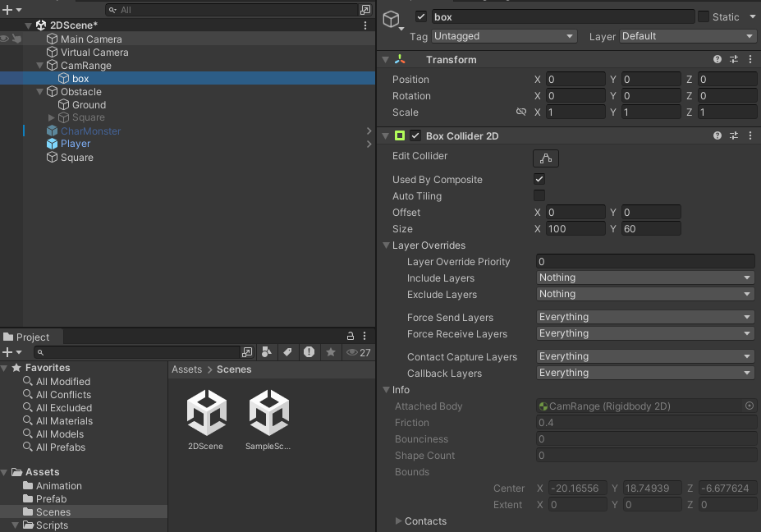Open Box Collider 2D help reference icon
Screen dimensions: 761x532
(717, 135)
